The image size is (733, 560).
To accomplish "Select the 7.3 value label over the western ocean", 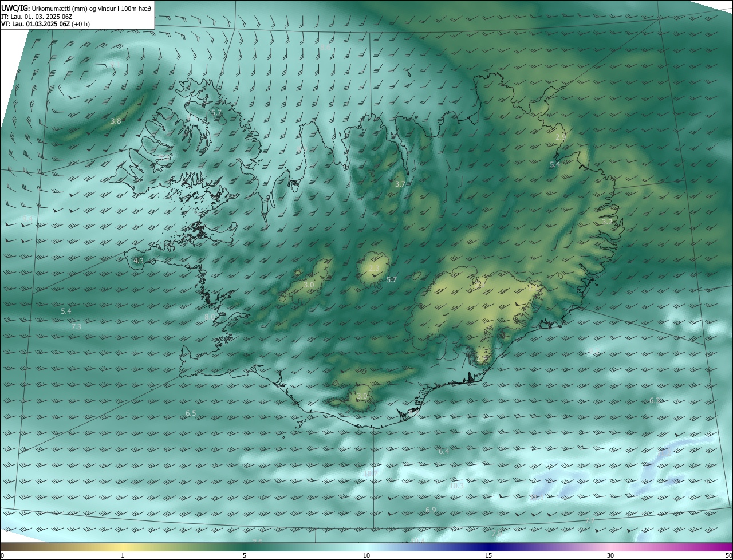I will (x=76, y=326).
